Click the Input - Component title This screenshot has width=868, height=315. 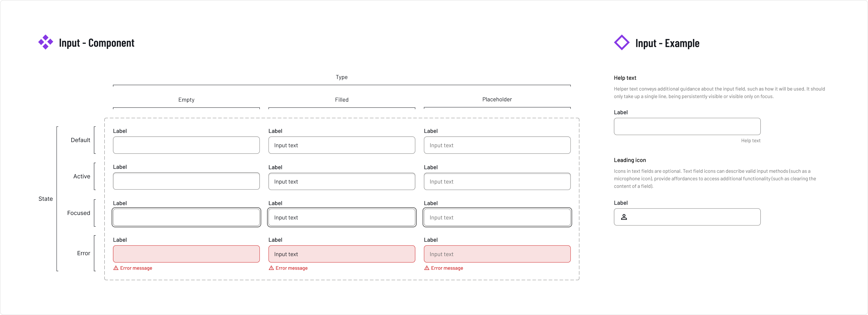[96, 43]
